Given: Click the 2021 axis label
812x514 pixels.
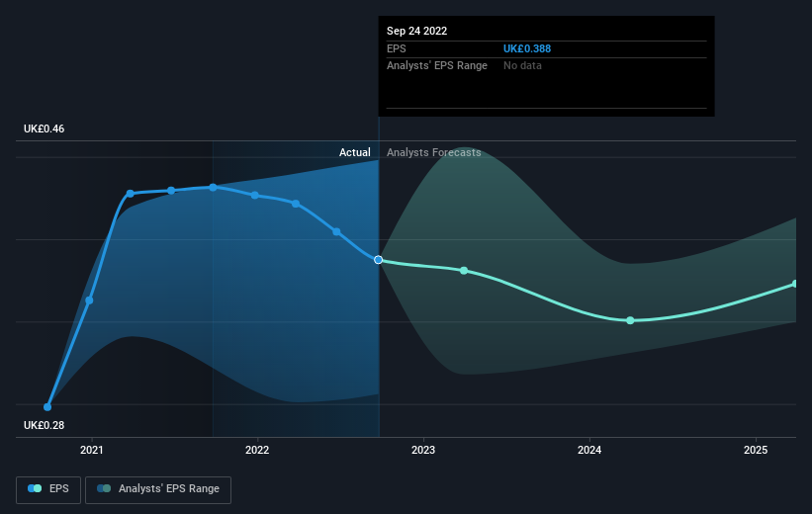Looking at the screenshot, I should (92, 450).
